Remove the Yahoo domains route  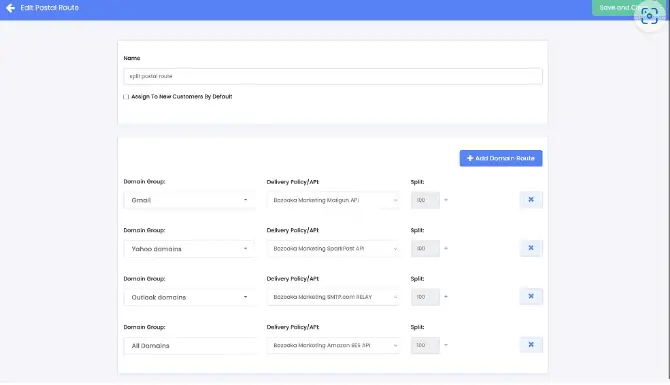[x=531, y=248]
